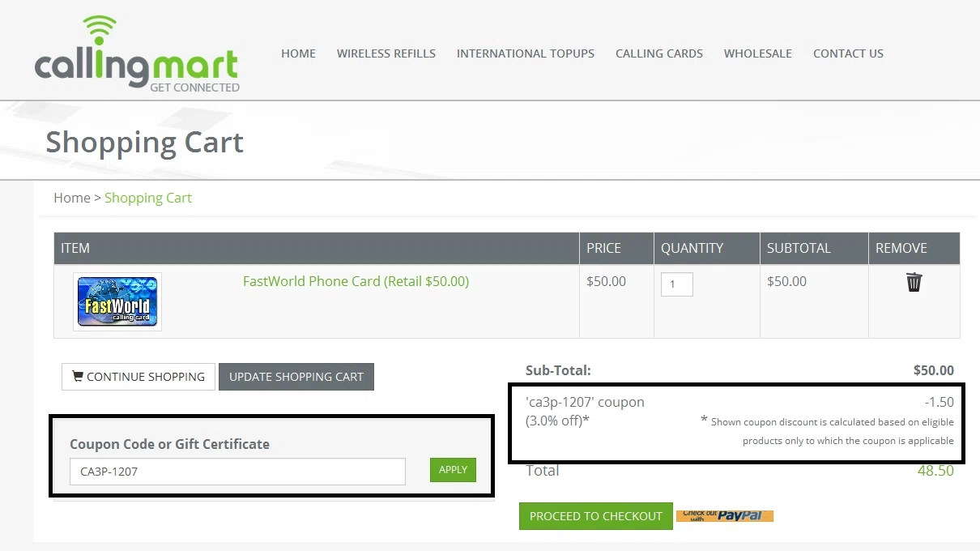Click the Shopping Cart breadcrumb link
Screen dimensions: 980x551
[x=148, y=198]
